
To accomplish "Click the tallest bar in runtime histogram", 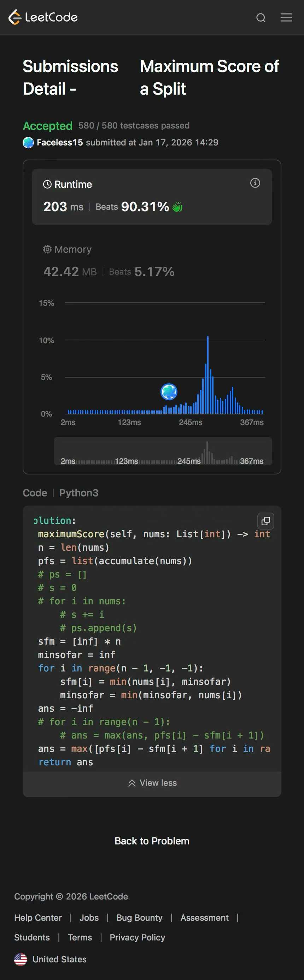I will click(x=207, y=375).
